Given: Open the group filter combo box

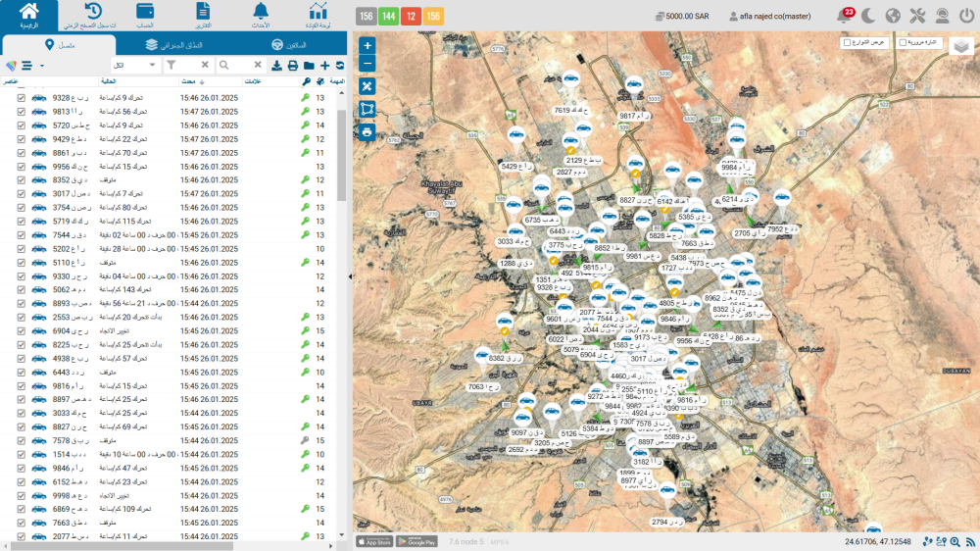Looking at the screenshot, I should point(134,65).
